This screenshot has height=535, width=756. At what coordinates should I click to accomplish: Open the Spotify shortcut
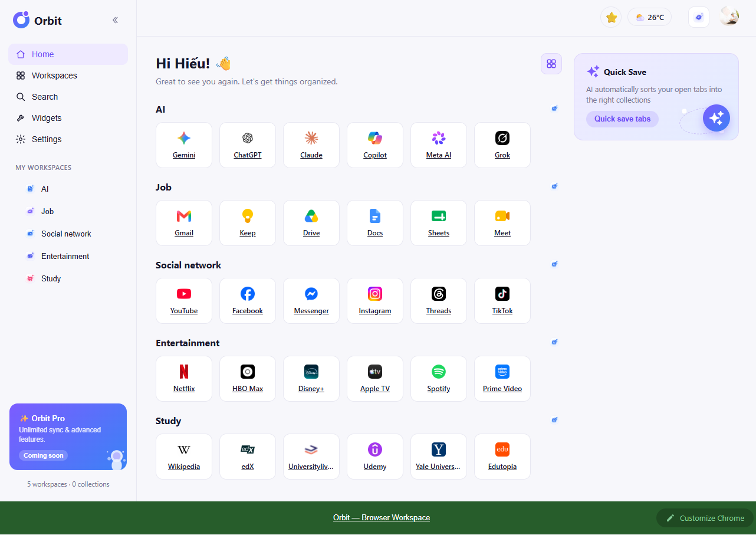(x=439, y=379)
